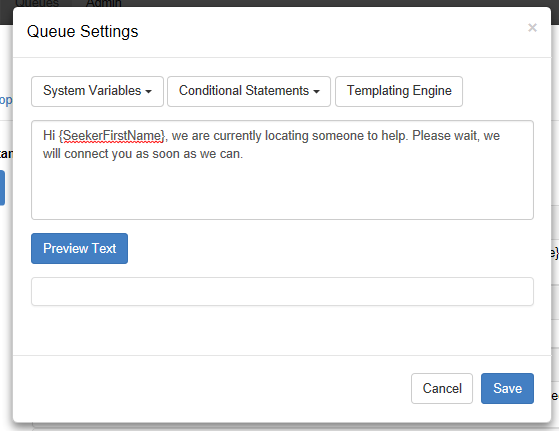Viewport: 559px width, 431px height.
Task: Place cursor on the {SeekerFirstName} variable
Action: tap(112, 136)
